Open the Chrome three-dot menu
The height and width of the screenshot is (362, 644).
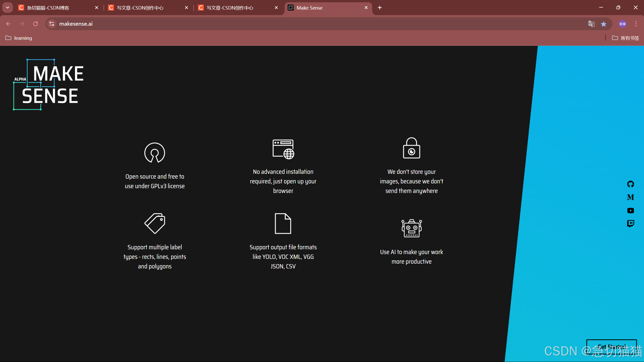[x=636, y=24]
